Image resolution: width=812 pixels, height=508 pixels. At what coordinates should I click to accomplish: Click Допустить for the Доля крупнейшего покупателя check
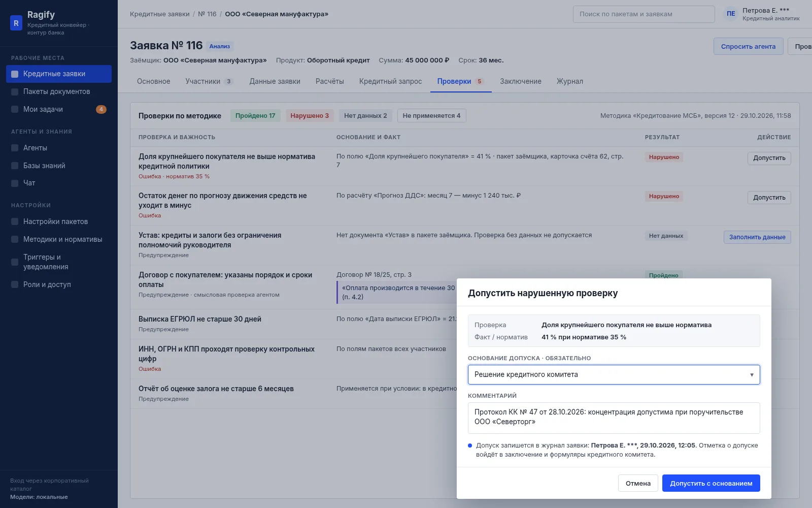click(x=769, y=158)
